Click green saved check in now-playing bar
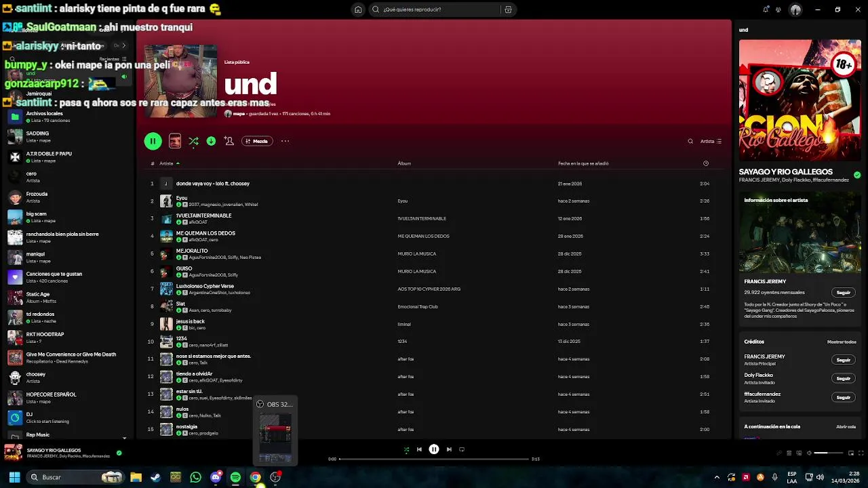Viewport: 868px width, 488px height. click(x=119, y=453)
